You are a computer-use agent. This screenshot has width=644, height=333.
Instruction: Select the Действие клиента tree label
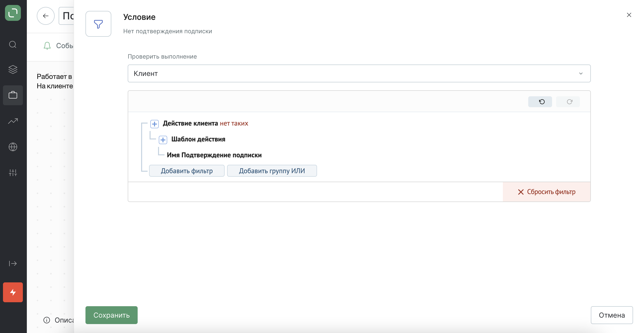click(x=191, y=123)
